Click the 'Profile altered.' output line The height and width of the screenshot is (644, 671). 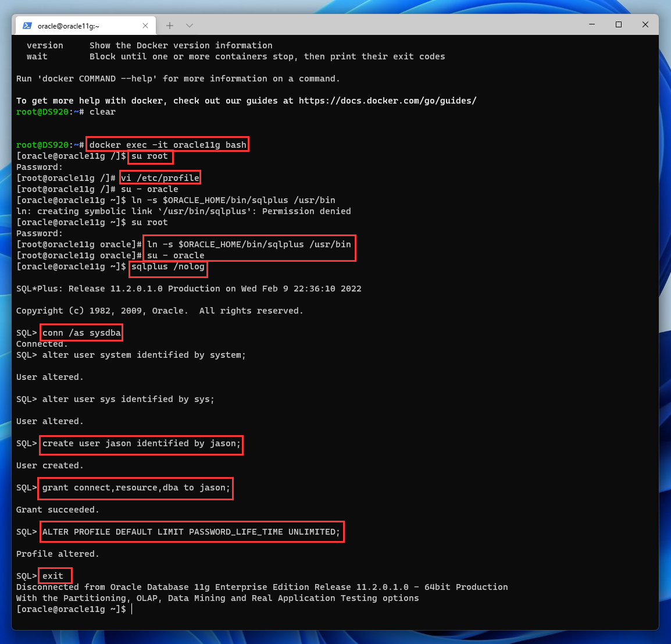click(58, 554)
